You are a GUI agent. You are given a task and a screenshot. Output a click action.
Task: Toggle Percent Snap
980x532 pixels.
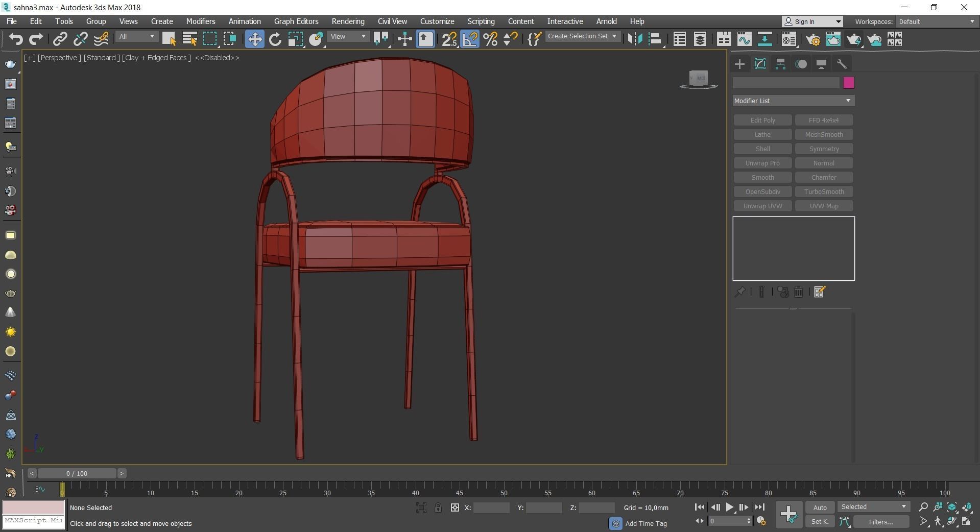coord(490,39)
